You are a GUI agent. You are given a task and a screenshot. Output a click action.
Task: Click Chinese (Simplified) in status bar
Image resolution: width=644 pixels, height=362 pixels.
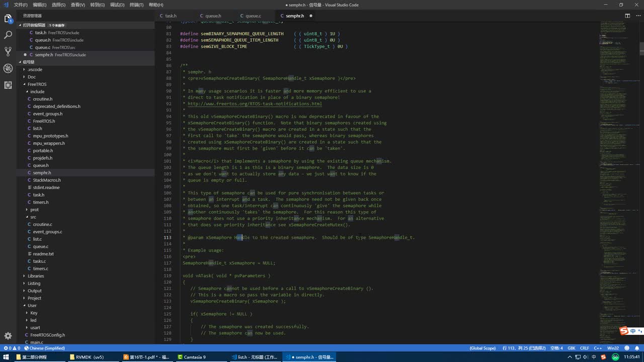[44, 348]
